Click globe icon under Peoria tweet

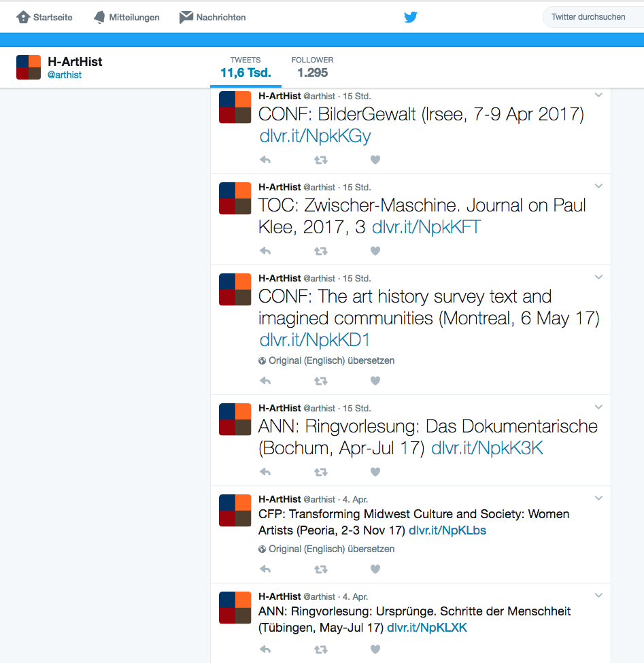(x=262, y=549)
